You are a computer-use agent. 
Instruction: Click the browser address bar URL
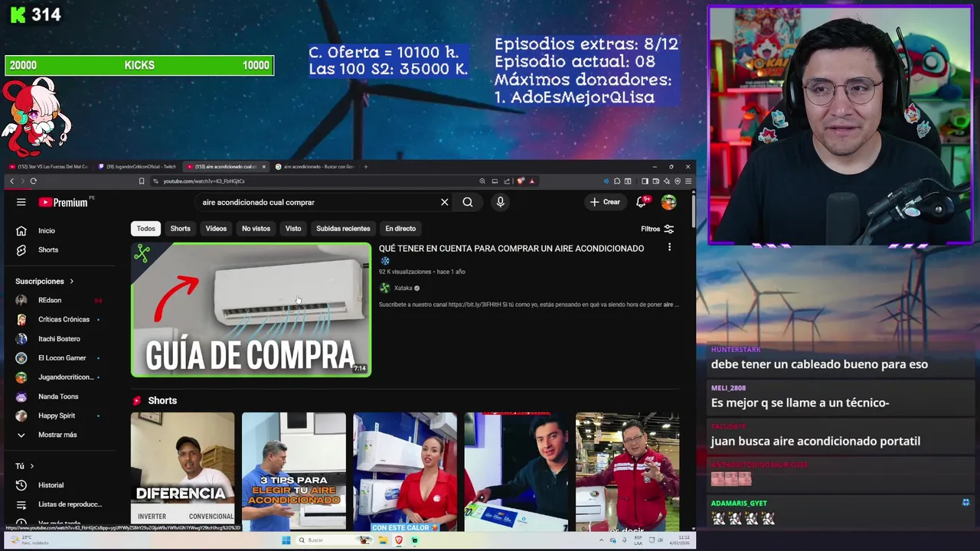point(204,181)
